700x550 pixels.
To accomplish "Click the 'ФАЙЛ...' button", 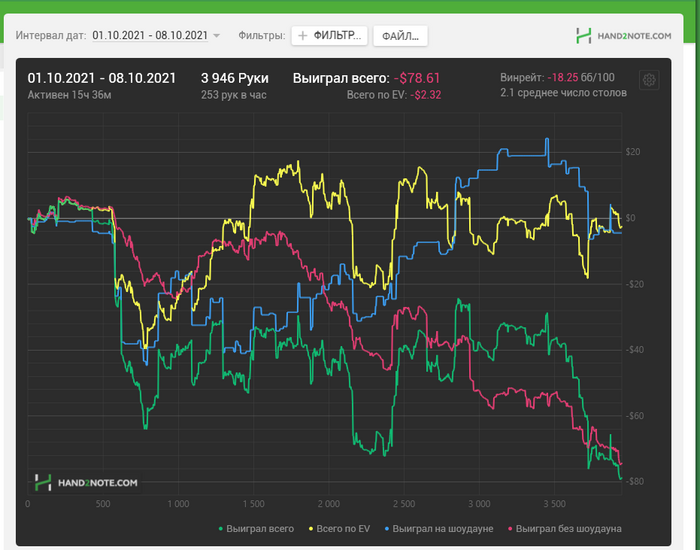I will 400,36.
